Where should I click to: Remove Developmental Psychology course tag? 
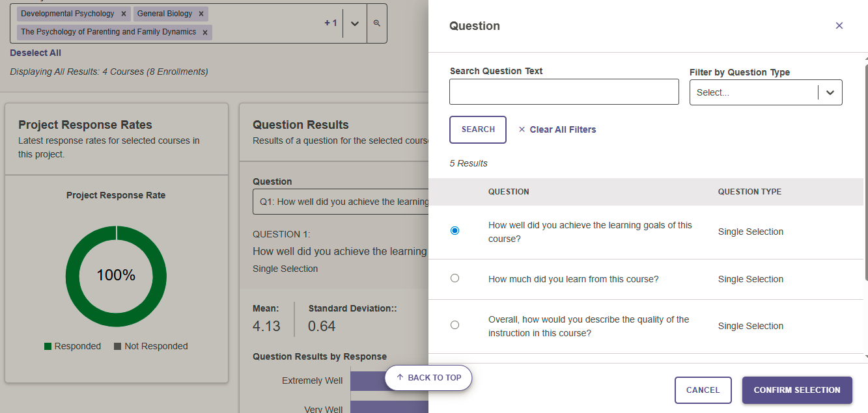[124, 14]
